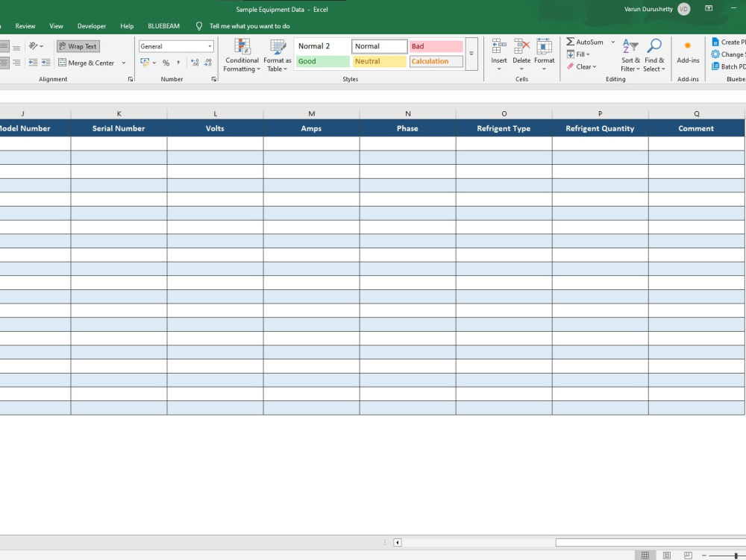Click the Bluebeam Batch PDF icon
Image resolution: width=746 pixels, height=560 pixels.
click(715, 66)
